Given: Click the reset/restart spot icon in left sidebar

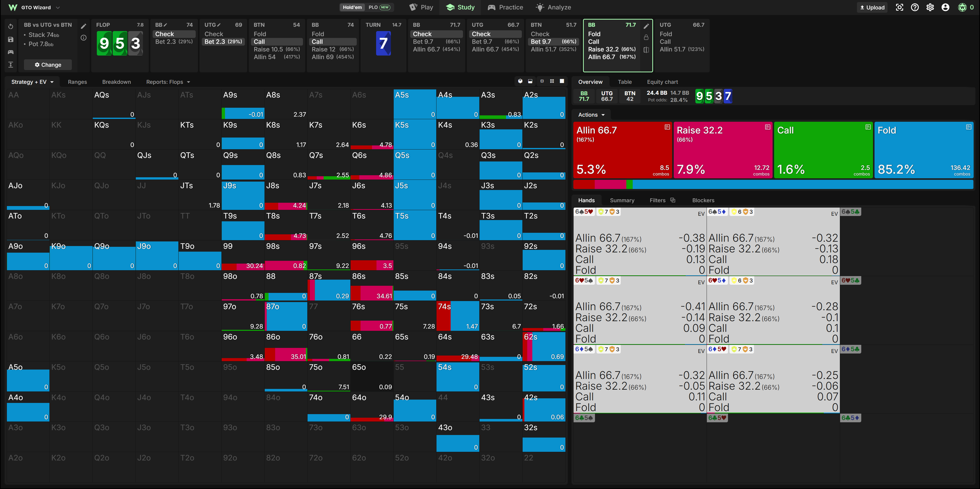Looking at the screenshot, I should 11,27.
